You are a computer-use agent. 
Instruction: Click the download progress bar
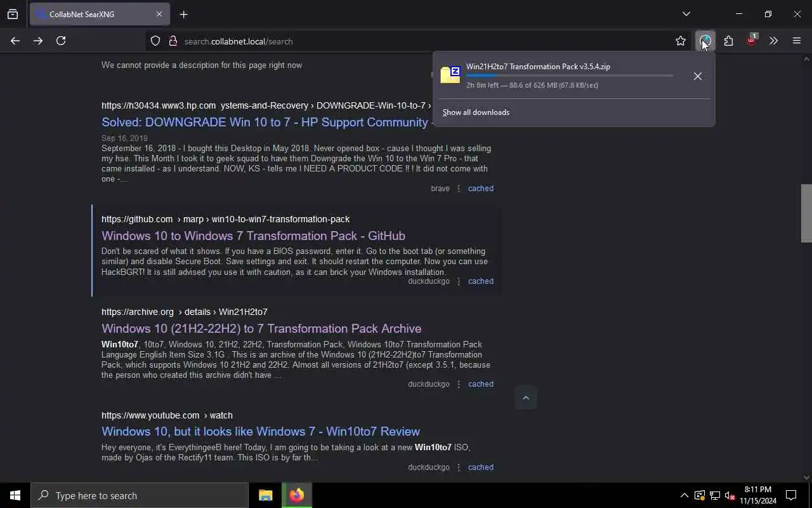click(569, 76)
